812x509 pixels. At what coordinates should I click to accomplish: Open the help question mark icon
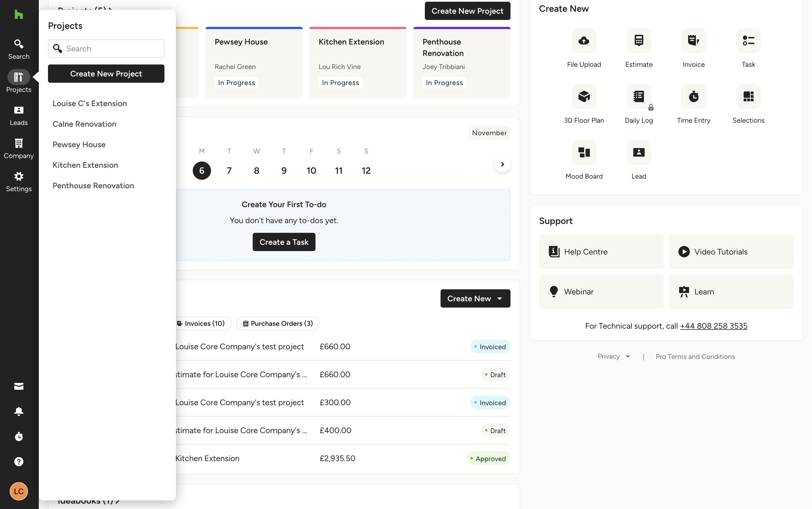(19, 462)
